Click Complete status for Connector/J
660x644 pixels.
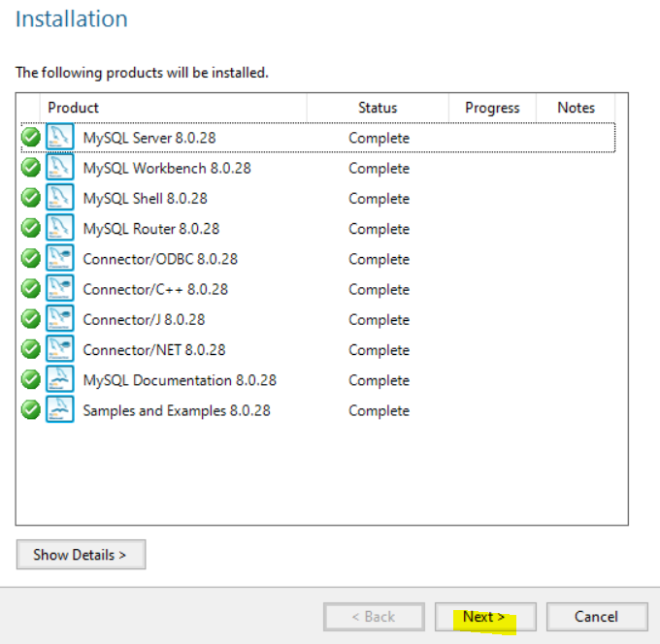click(x=379, y=320)
